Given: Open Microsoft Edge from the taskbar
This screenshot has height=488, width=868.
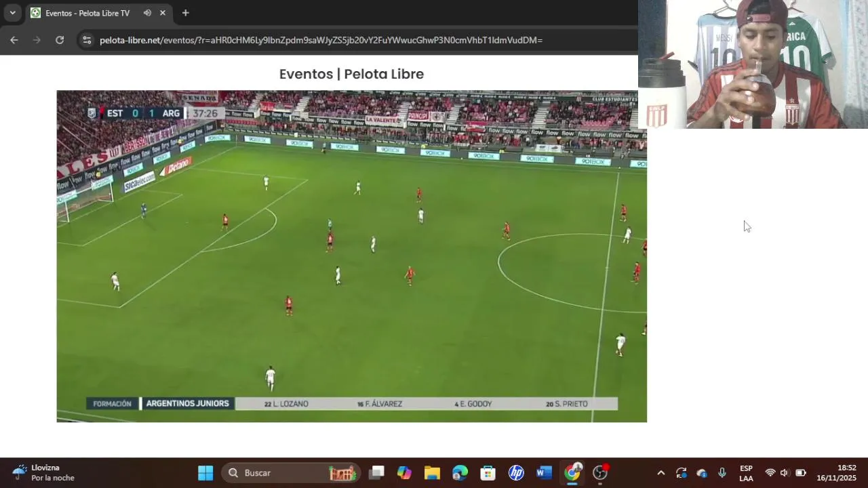Looking at the screenshot, I should [x=460, y=473].
